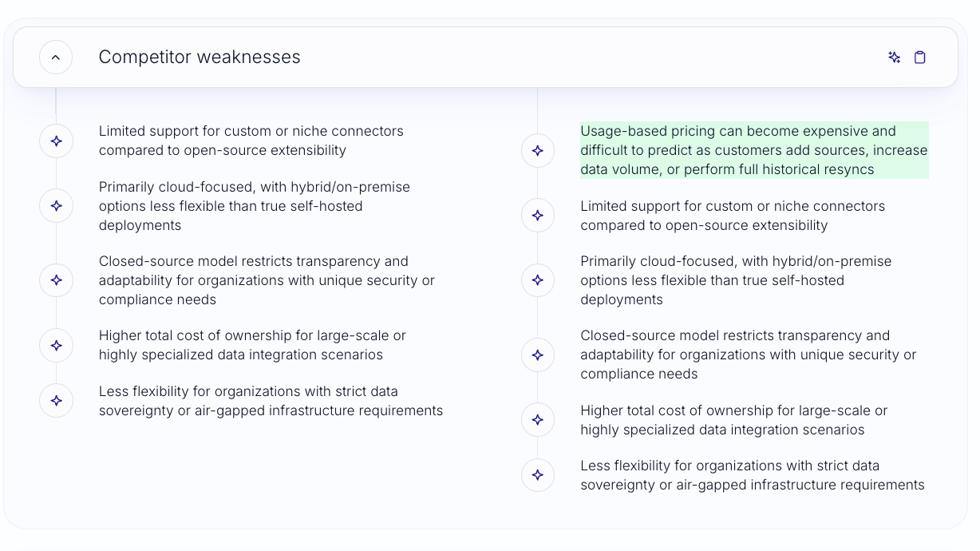The width and height of the screenshot is (980, 551).
Task: Click sparkle icon beside right 'Primarily cloud-focused' item
Action: [x=538, y=280]
